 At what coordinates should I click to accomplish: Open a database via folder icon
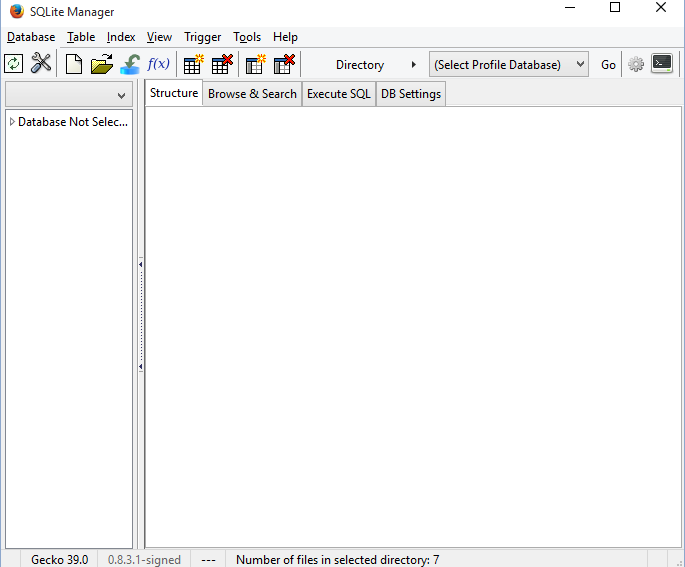point(102,64)
